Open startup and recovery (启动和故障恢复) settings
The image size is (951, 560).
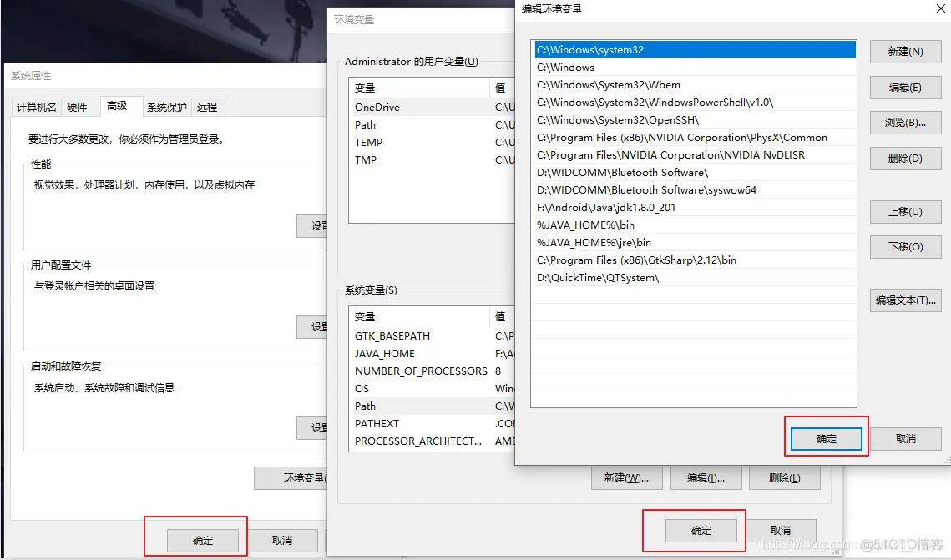pyautogui.click(x=313, y=428)
